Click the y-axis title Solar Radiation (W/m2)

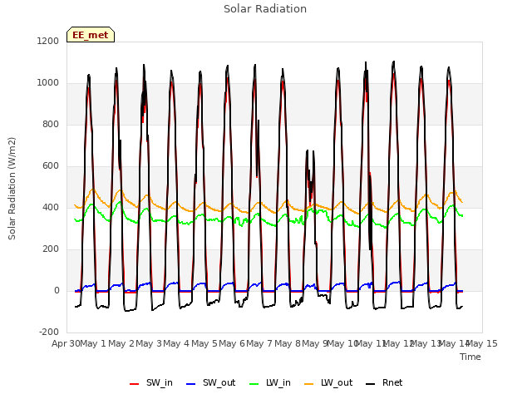point(12,189)
